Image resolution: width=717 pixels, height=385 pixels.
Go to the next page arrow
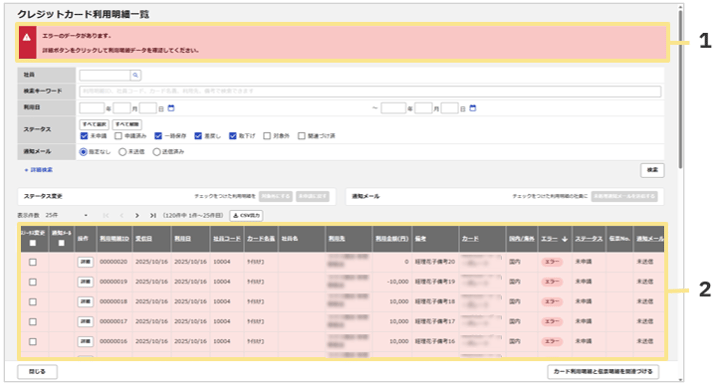[x=137, y=215]
